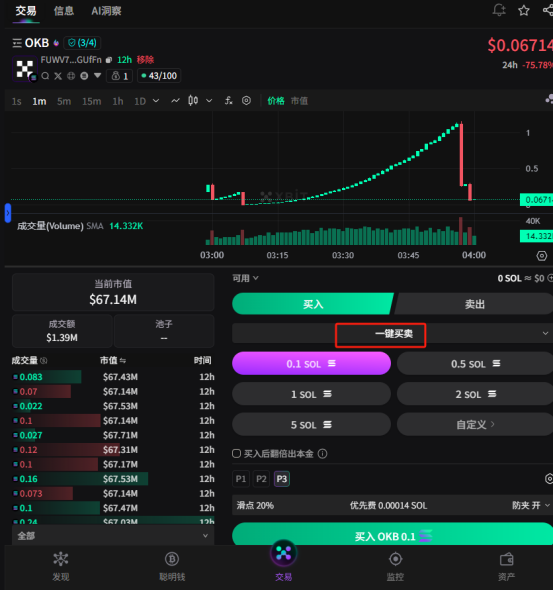Select the 5m timeframe
This screenshot has width=554, height=590.
(x=64, y=101)
